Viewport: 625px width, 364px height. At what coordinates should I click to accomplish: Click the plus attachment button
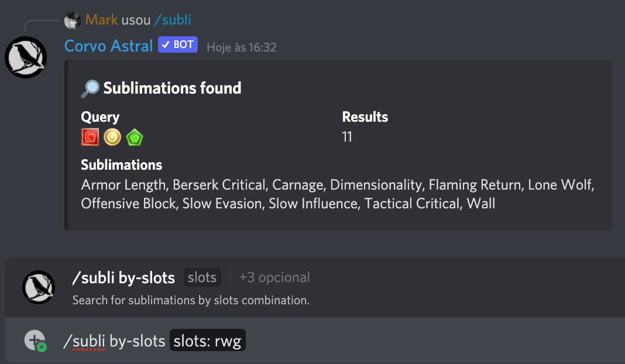[x=35, y=341]
